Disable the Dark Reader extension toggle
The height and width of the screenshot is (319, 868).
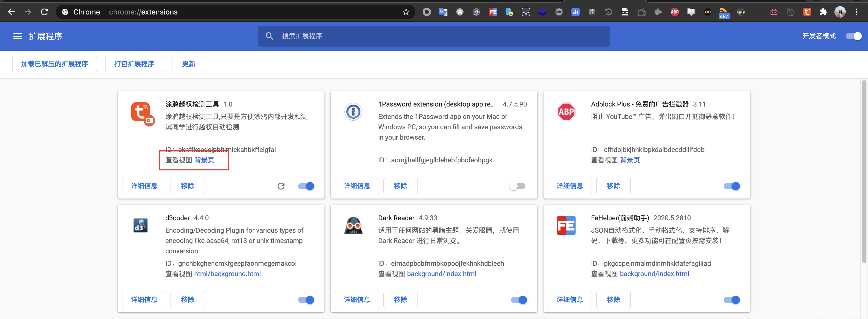pos(519,300)
